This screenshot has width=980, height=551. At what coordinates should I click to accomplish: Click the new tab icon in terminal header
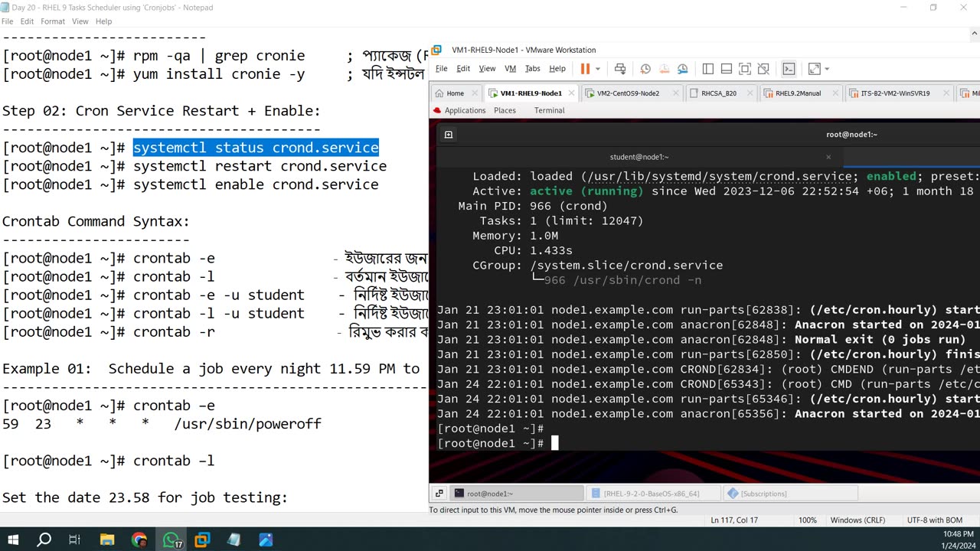pos(449,135)
